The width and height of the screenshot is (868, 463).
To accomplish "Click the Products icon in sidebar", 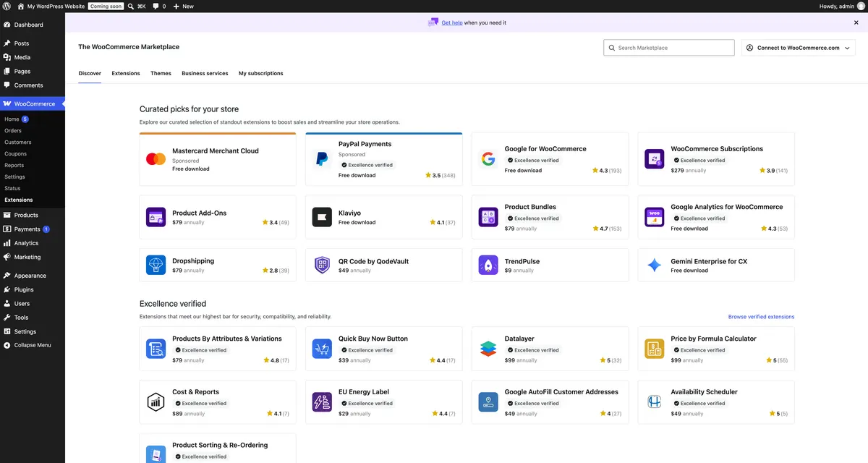I will tap(7, 215).
